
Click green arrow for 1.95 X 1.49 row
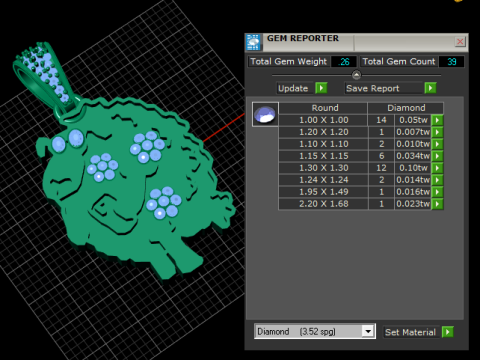coord(437,192)
